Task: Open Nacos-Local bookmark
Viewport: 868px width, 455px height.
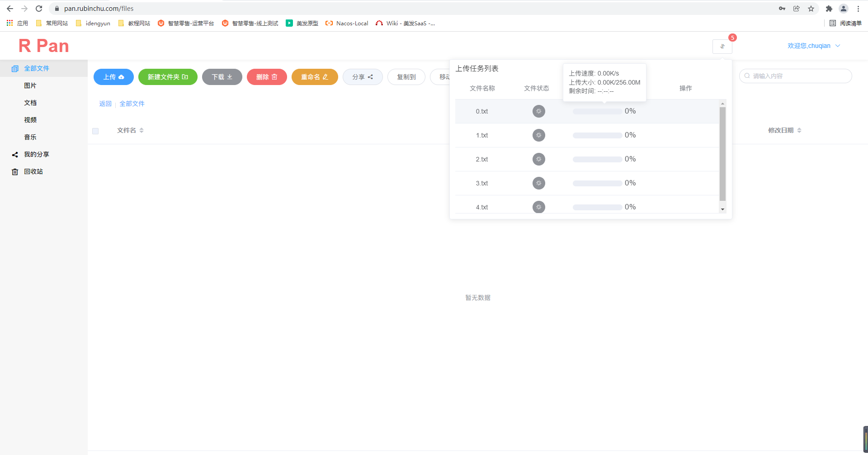Action: [347, 23]
